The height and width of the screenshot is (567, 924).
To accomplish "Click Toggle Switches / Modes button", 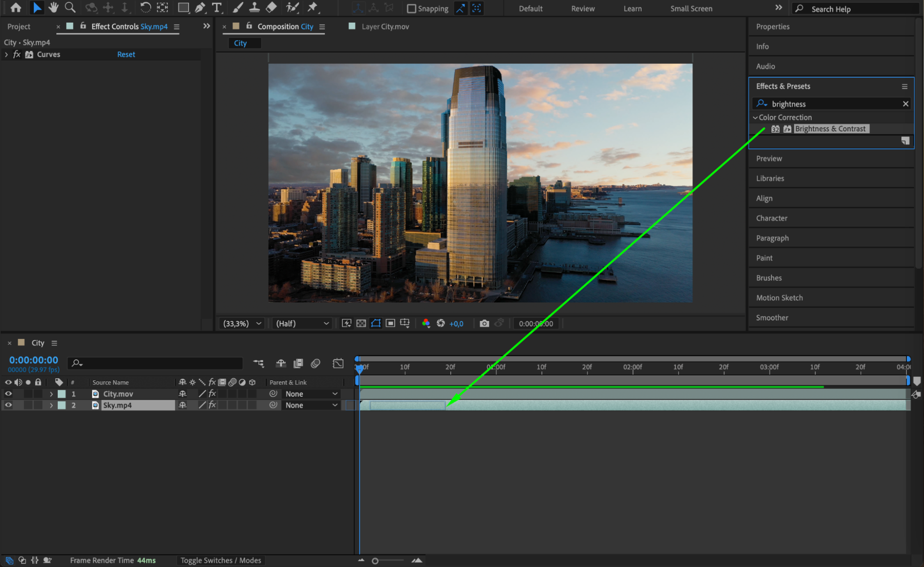I will point(220,560).
